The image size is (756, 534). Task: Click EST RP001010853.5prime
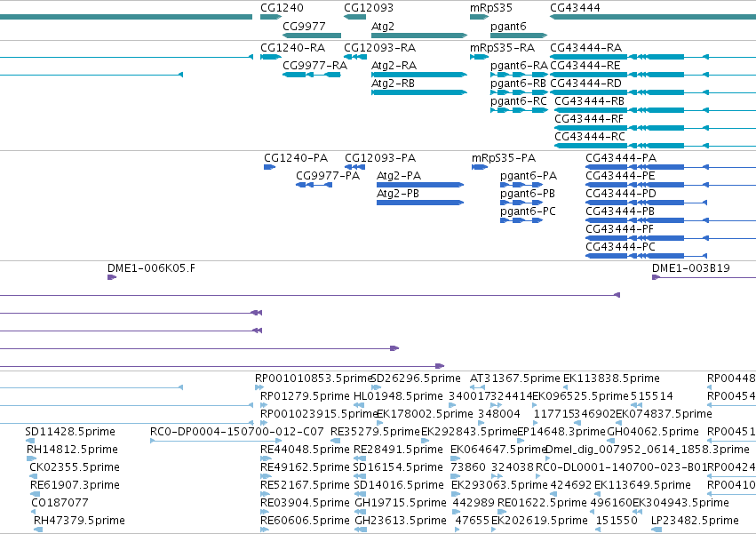314,379
